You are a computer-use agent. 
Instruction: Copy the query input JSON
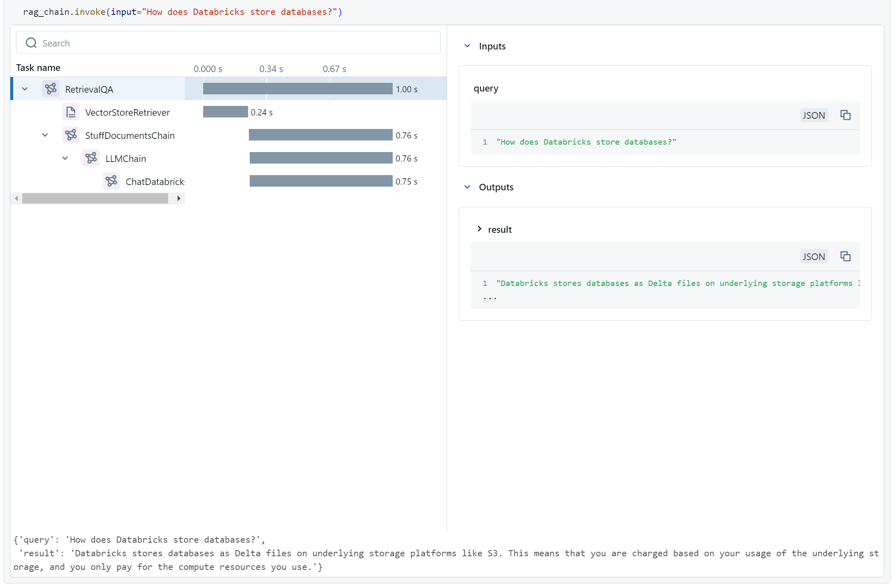tap(845, 115)
